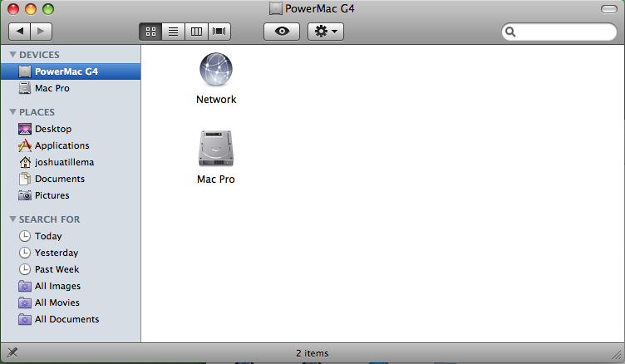625x364 pixels.
Task: Select the Network globe icon
Action: pos(216,70)
